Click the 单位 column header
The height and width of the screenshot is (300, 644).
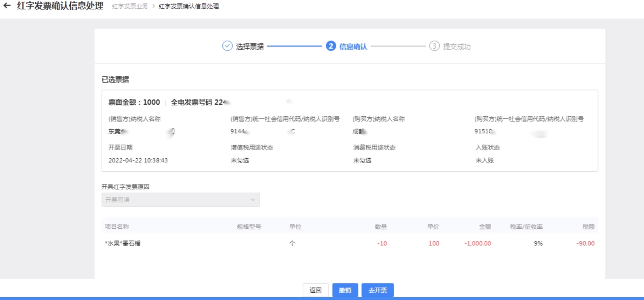(x=295, y=227)
